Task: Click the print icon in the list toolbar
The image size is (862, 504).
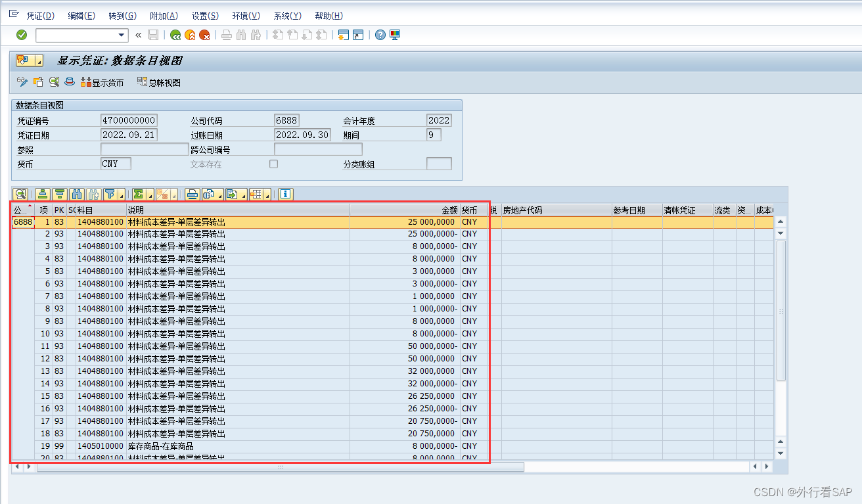Action: (x=193, y=195)
